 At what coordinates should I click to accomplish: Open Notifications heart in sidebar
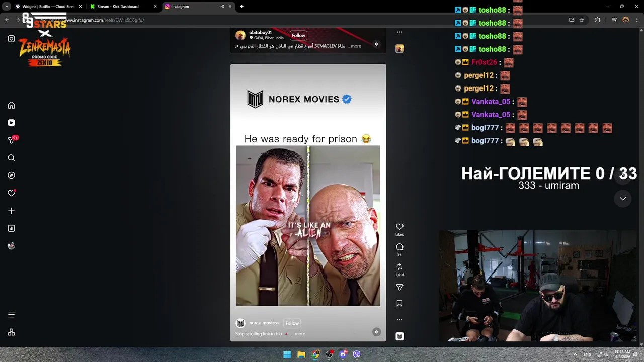(x=11, y=193)
